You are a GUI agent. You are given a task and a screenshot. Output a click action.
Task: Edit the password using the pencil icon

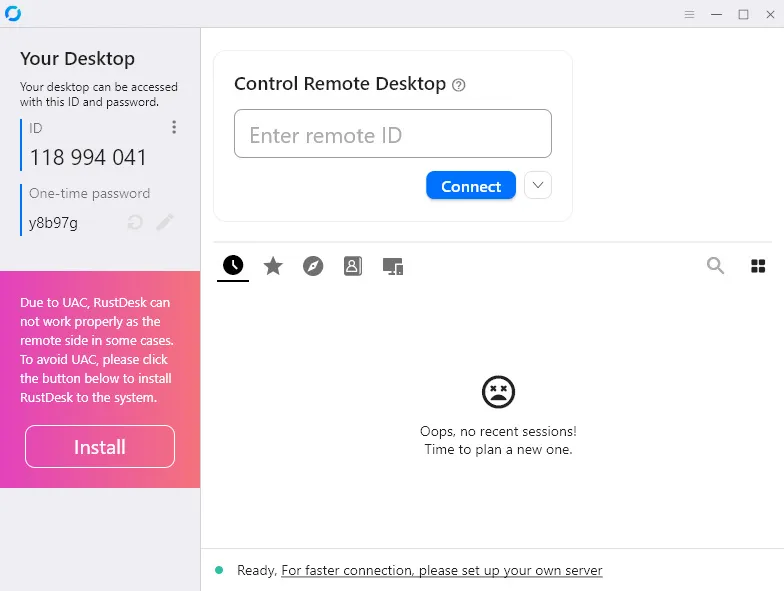(x=164, y=222)
